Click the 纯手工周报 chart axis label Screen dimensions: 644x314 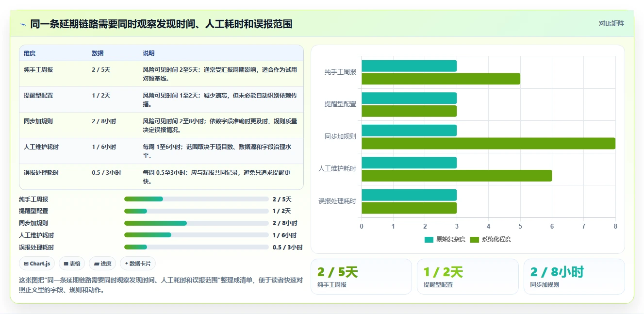(x=340, y=72)
